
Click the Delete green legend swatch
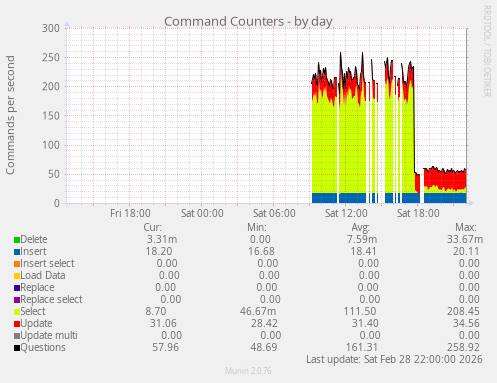coord(17,240)
